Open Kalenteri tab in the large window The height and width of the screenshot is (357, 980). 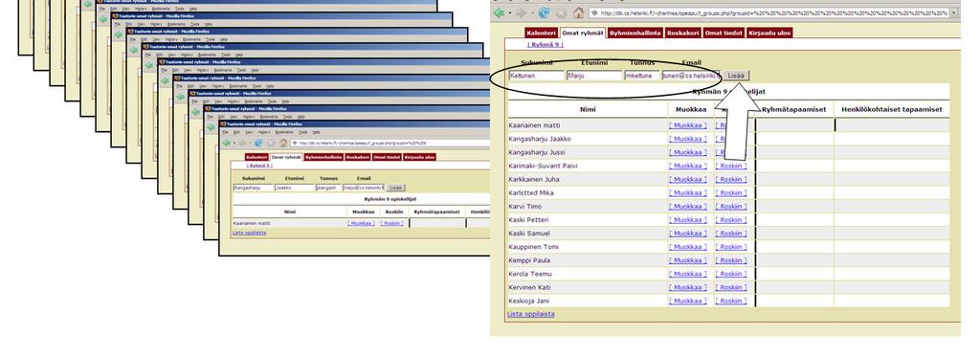click(x=541, y=33)
